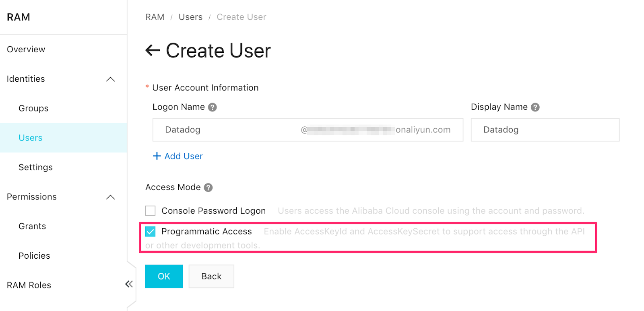Click the Add User link

(x=184, y=156)
